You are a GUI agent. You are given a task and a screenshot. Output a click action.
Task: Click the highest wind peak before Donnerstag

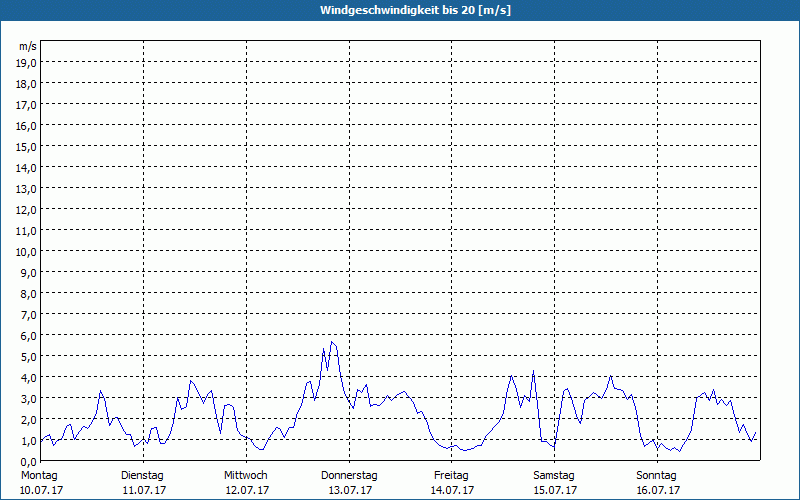click(x=332, y=342)
